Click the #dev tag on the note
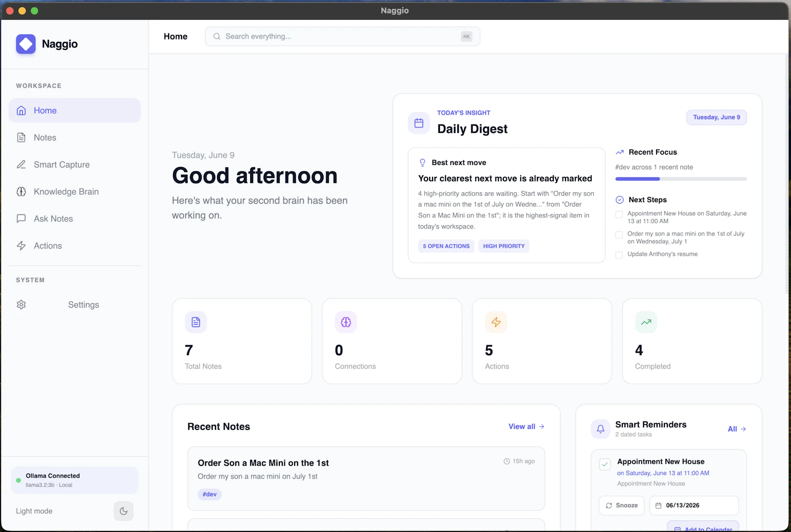 click(210, 494)
